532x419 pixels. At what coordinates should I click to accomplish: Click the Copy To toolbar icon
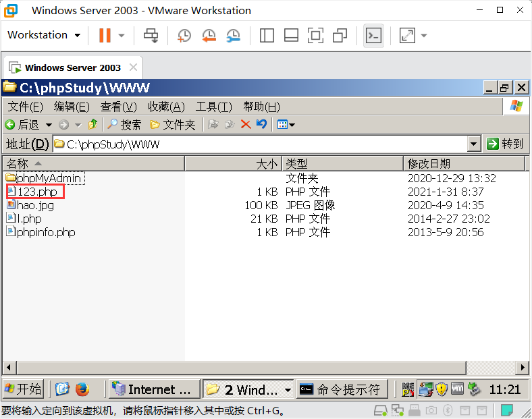(230, 124)
